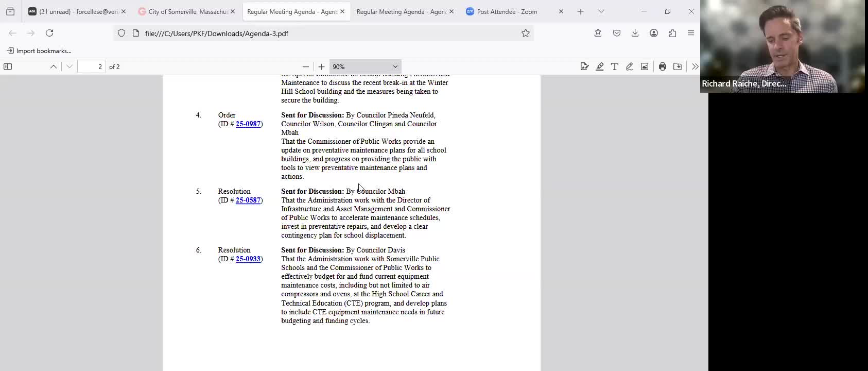Close the City of Somerville tab

[x=233, y=11]
